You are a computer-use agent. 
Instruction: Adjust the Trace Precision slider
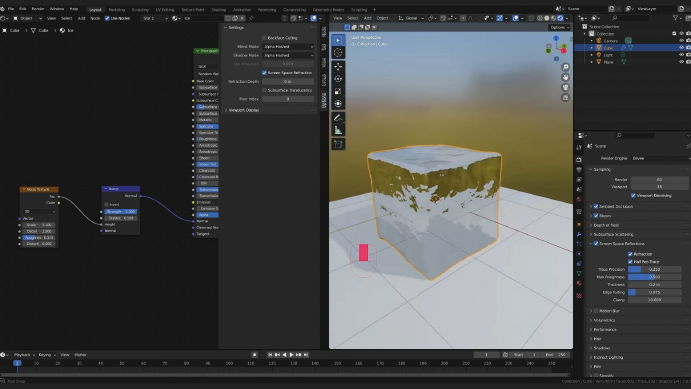click(654, 269)
